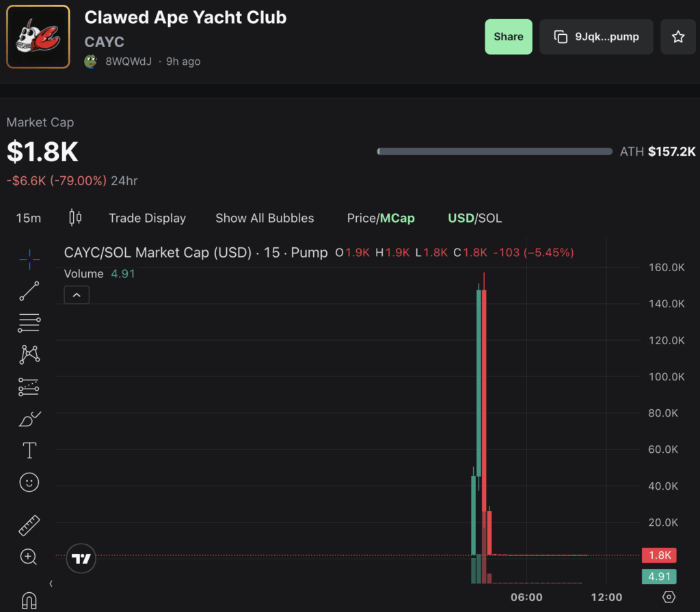Open the 15m timeframe selector

tap(28, 217)
